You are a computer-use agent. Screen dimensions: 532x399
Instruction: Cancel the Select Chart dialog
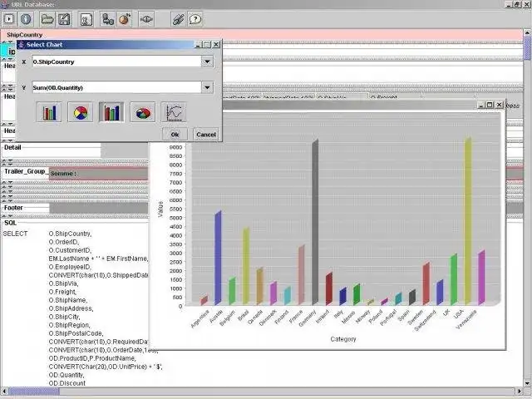(x=206, y=135)
